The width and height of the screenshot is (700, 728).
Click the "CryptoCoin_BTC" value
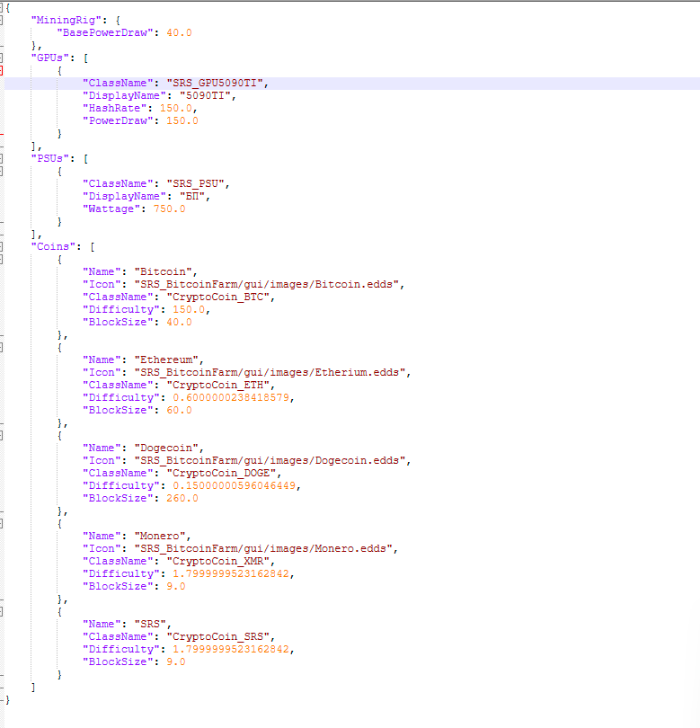217,297
